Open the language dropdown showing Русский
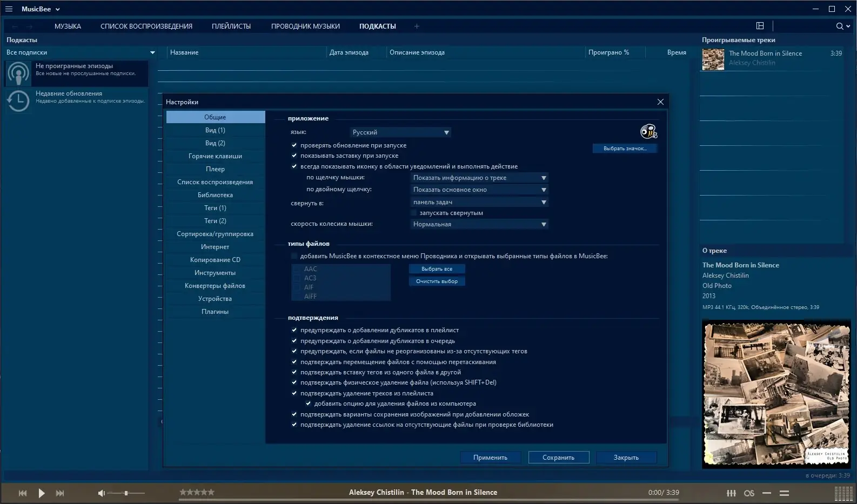 coord(400,132)
